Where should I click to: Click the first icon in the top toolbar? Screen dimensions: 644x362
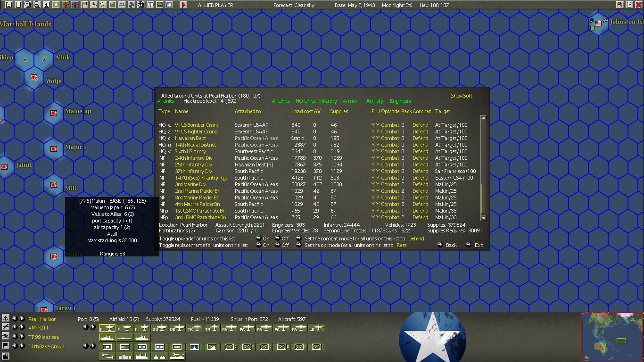[x=9, y=5]
